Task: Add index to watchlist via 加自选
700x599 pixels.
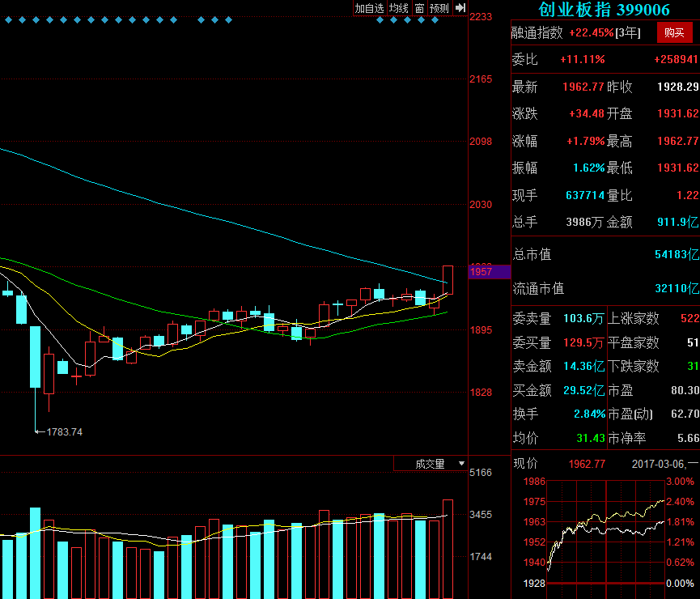Action: click(369, 8)
